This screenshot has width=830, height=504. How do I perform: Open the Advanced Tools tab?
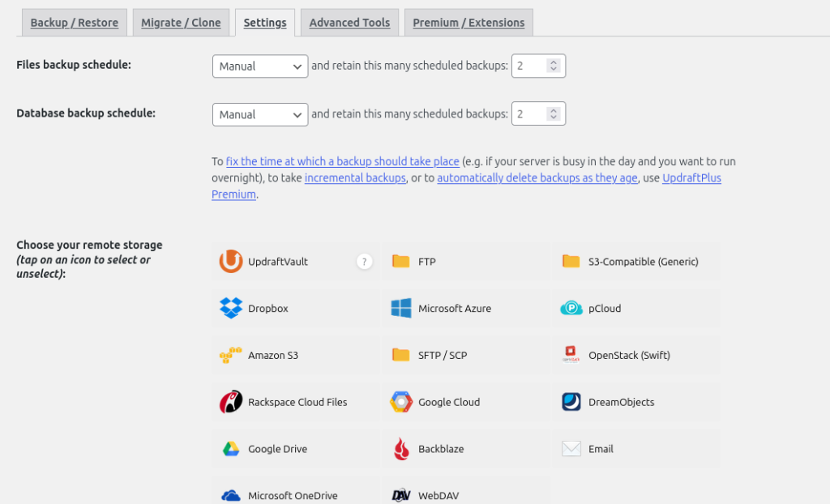tap(349, 23)
